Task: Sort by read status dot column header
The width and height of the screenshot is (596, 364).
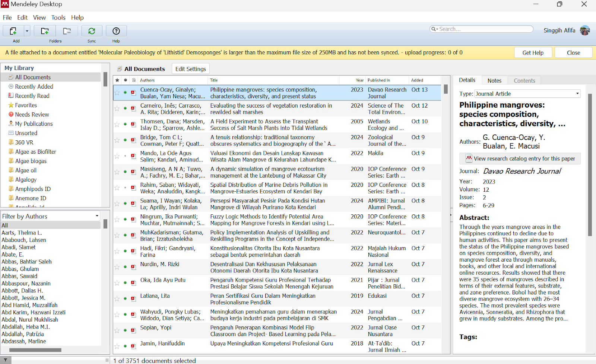Action: (x=126, y=80)
